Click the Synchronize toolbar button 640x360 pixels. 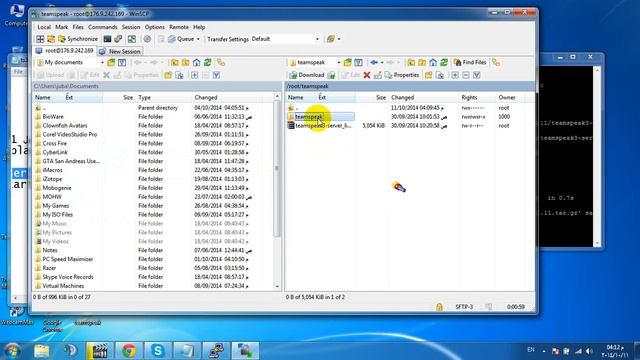(x=78, y=39)
